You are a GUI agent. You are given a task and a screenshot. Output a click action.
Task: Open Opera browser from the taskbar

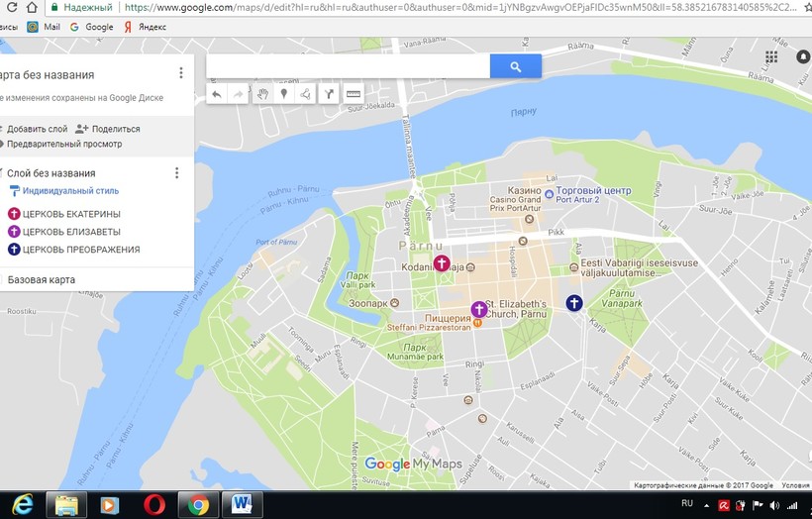coord(154,504)
